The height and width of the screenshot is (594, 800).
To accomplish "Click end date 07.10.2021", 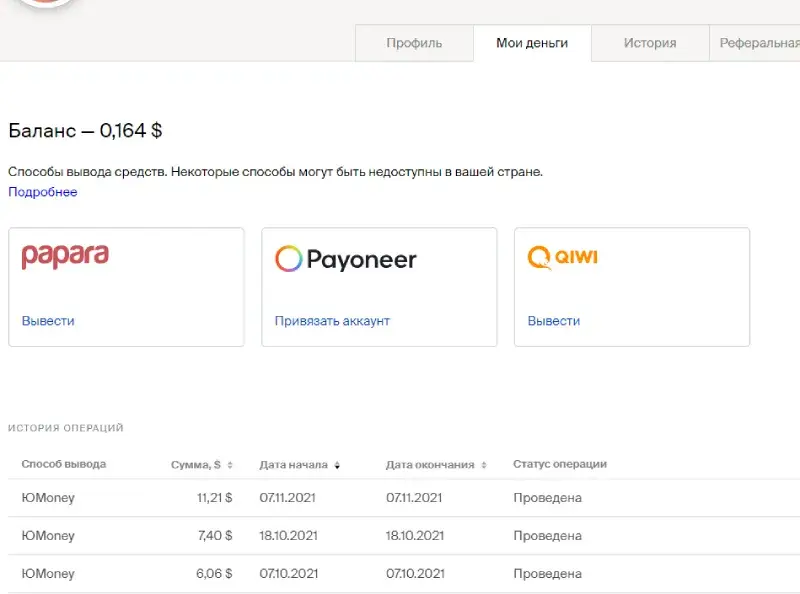I will [415, 574].
